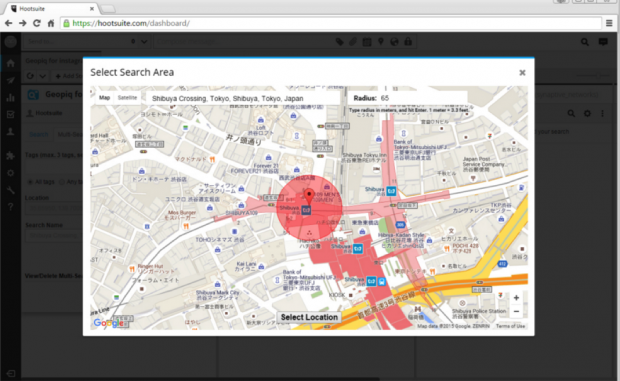The width and height of the screenshot is (620, 381).
Task: Click the browser home icon
Action: [51, 23]
